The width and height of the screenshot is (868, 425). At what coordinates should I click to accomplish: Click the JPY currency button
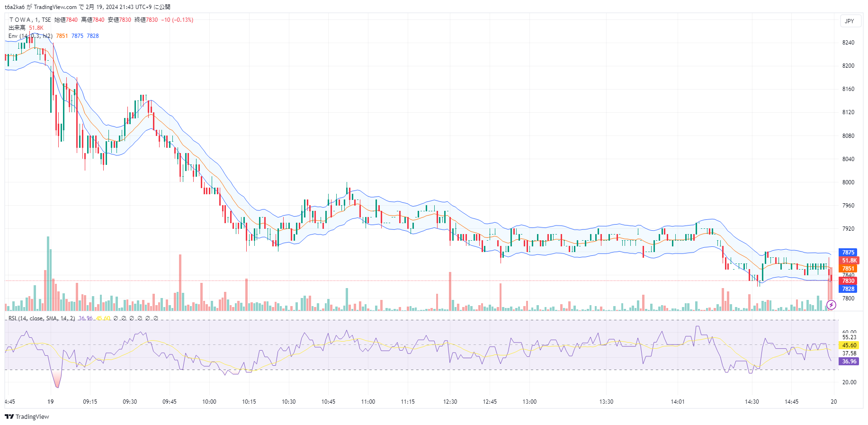point(850,21)
